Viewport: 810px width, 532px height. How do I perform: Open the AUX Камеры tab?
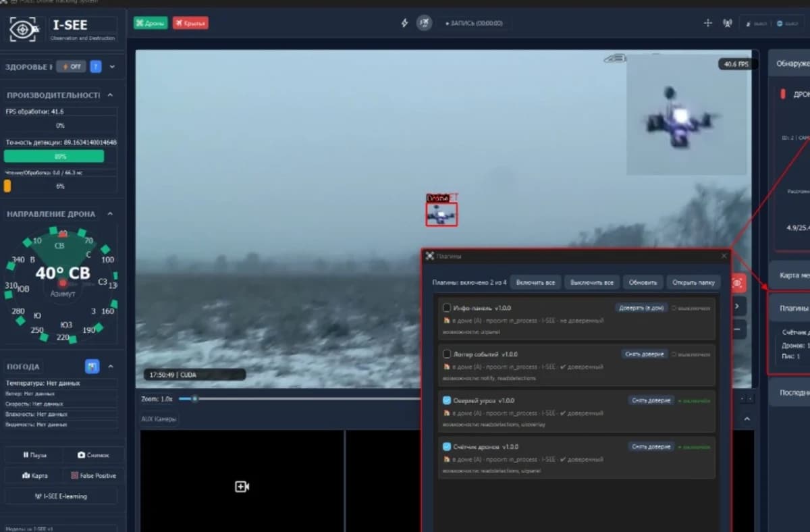coord(159,419)
